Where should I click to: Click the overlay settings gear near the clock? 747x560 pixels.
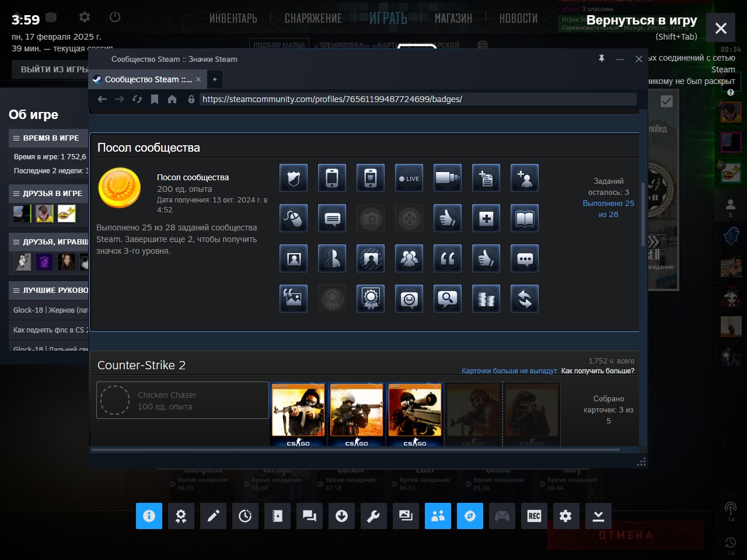(x=85, y=17)
